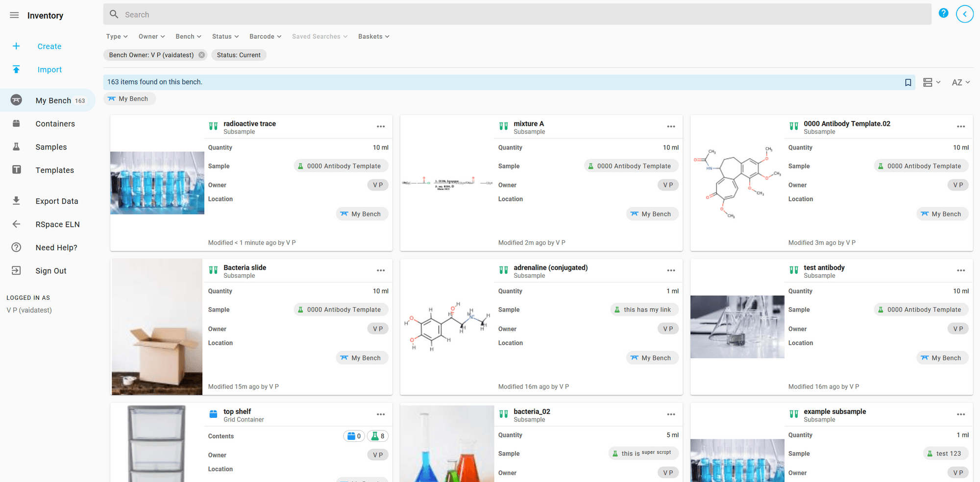
Task: Click the blue help question mark icon
Action: pyautogui.click(x=943, y=13)
